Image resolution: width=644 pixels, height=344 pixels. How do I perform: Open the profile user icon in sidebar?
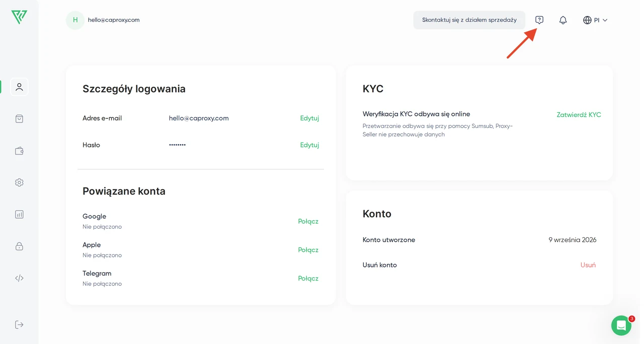click(x=19, y=87)
